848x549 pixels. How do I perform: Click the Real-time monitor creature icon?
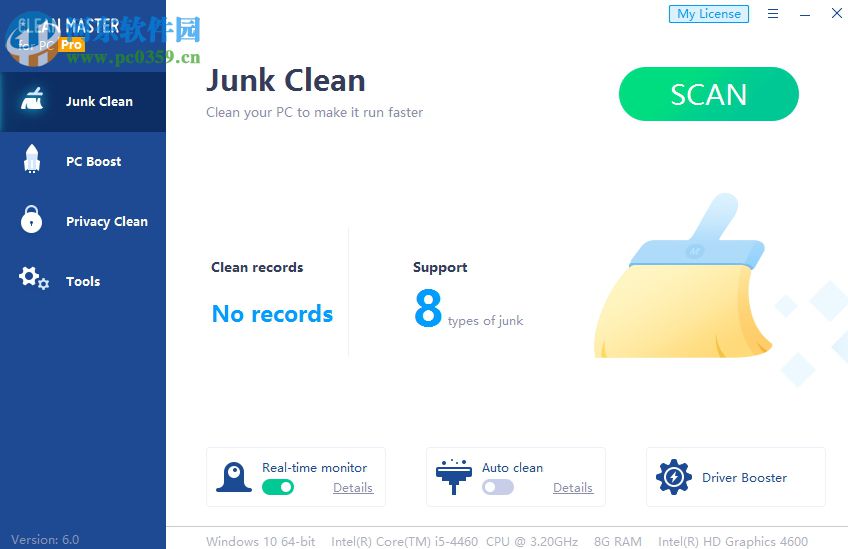[x=234, y=477]
